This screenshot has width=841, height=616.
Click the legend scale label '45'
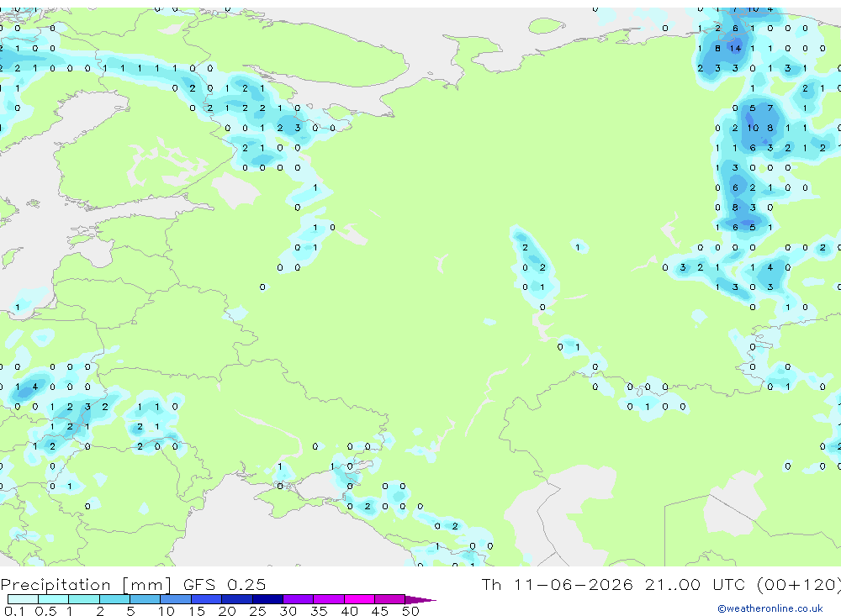pos(380,611)
